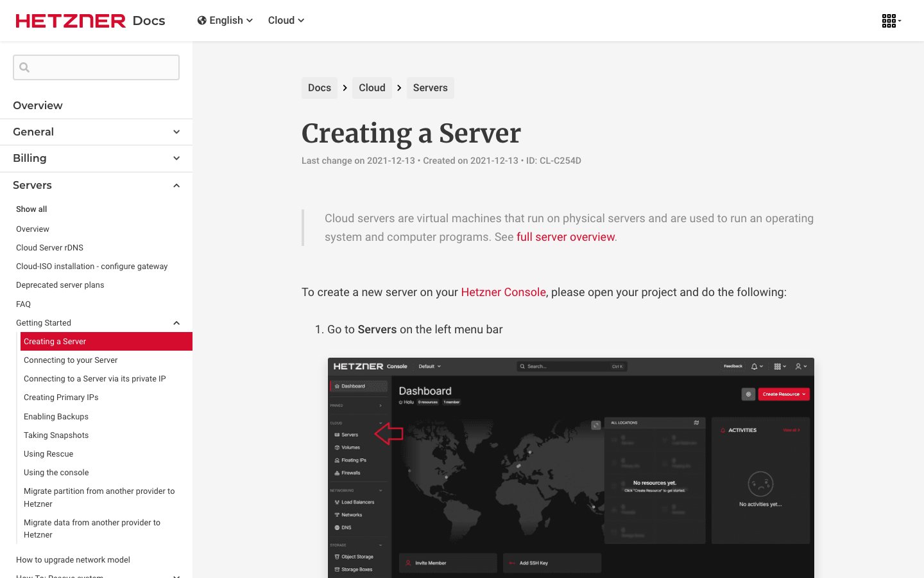Image resolution: width=924 pixels, height=578 pixels.
Task: Open the apps grid menu icon
Action: [x=891, y=21]
